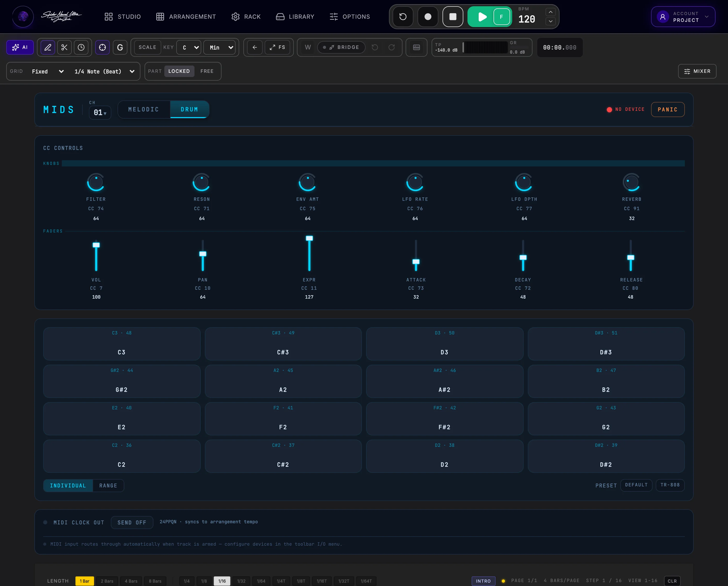
Task: Click the FILTER CC 74 knob
Action: coord(96,183)
